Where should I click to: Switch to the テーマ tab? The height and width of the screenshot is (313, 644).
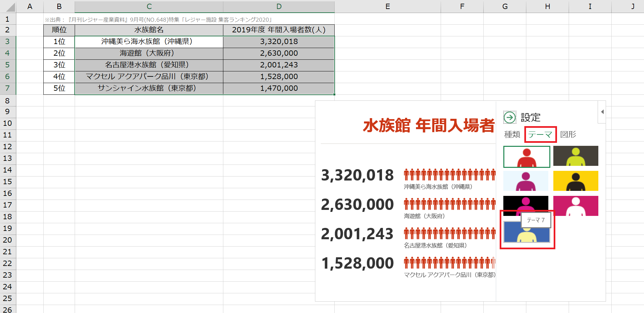(540, 134)
